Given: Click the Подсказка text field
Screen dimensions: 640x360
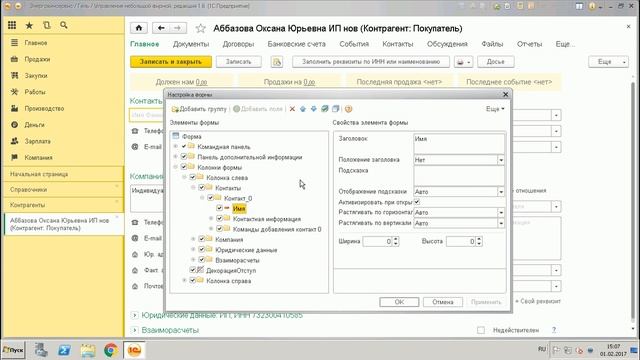Looking at the screenshot, I should pos(459,176).
